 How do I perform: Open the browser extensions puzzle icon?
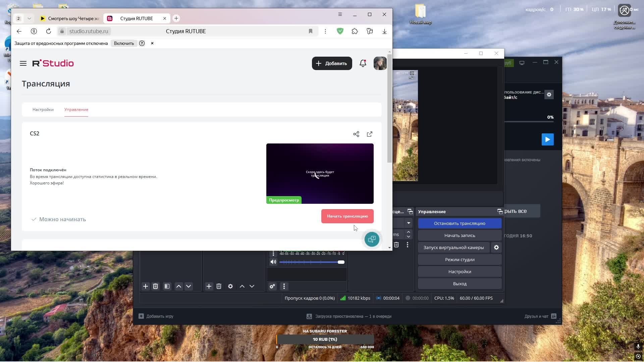[355, 31]
